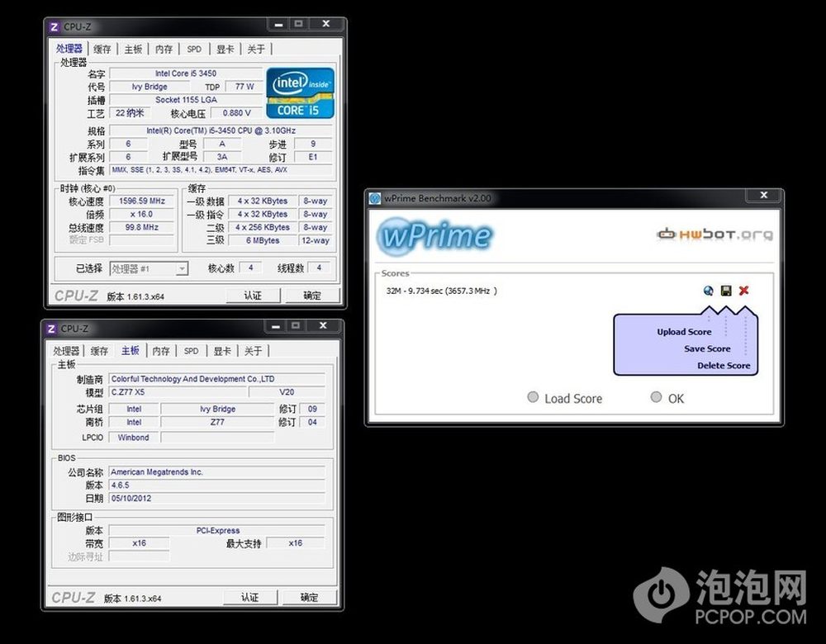This screenshot has height=644, width=826.
Task: Click the red X Delete Score icon
Action: [743, 291]
